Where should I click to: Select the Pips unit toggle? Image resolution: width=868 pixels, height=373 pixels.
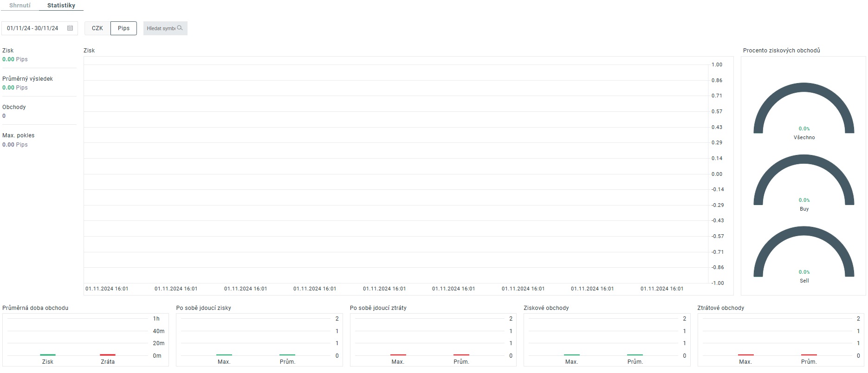(x=123, y=28)
